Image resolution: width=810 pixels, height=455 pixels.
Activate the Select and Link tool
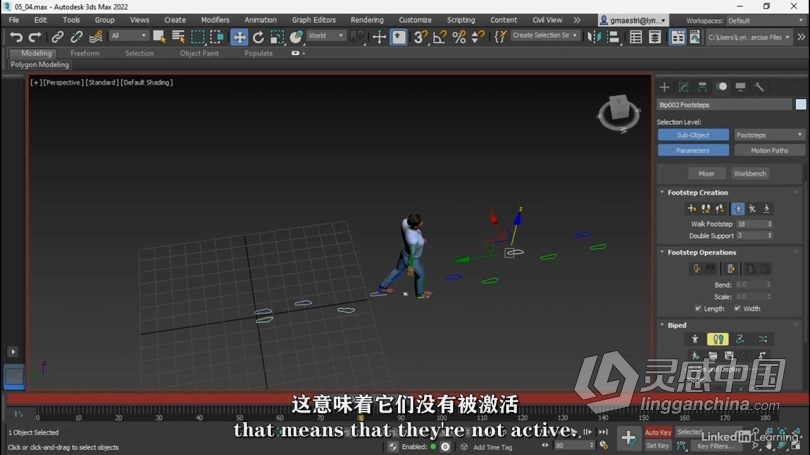[57, 37]
